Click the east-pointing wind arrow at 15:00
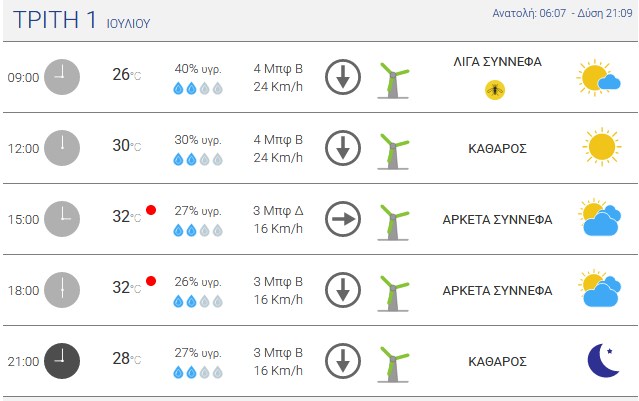This screenshot has width=639, height=401. (x=343, y=219)
